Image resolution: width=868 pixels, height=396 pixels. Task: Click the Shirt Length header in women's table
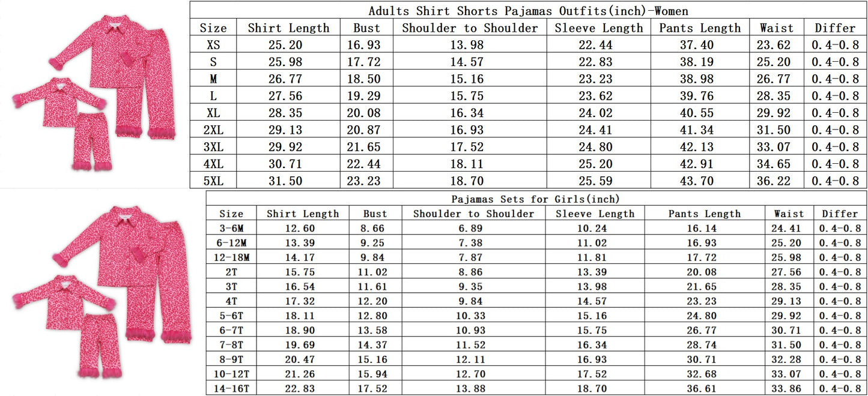tap(288, 28)
